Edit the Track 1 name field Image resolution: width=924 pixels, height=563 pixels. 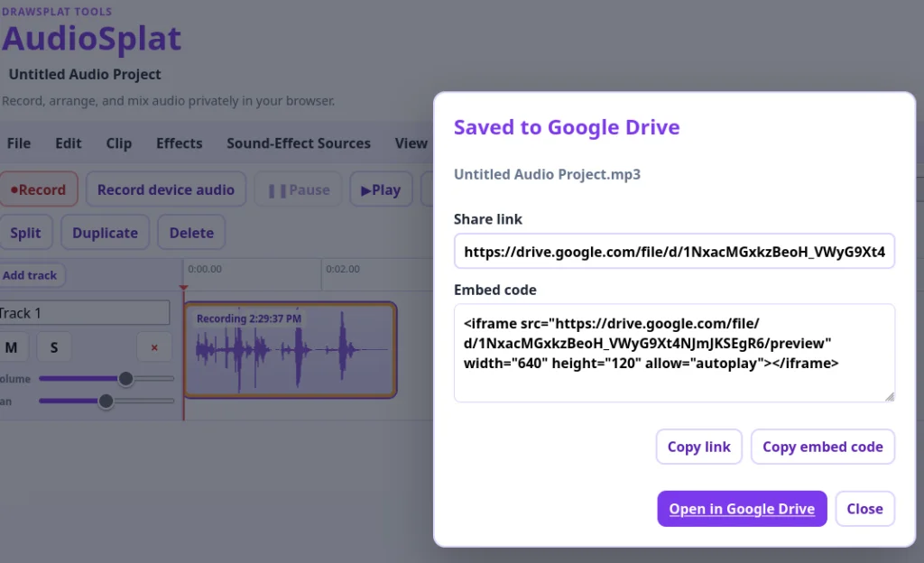tap(84, 313)
